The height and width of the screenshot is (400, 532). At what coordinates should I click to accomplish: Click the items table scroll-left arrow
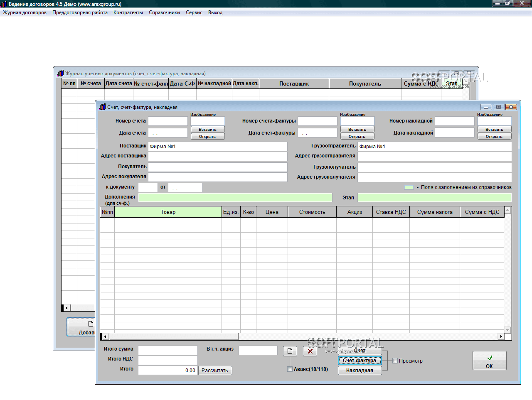105,336
